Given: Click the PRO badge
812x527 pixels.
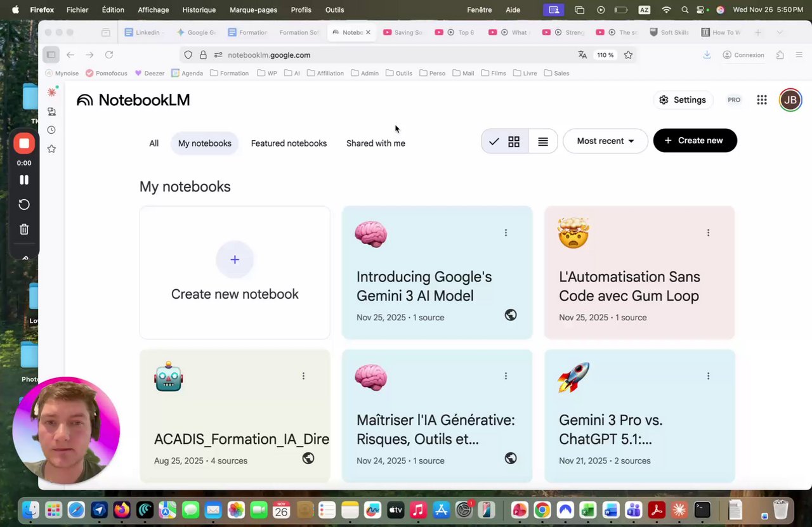Looking at the screenshot, I should [x=734, y=100].
